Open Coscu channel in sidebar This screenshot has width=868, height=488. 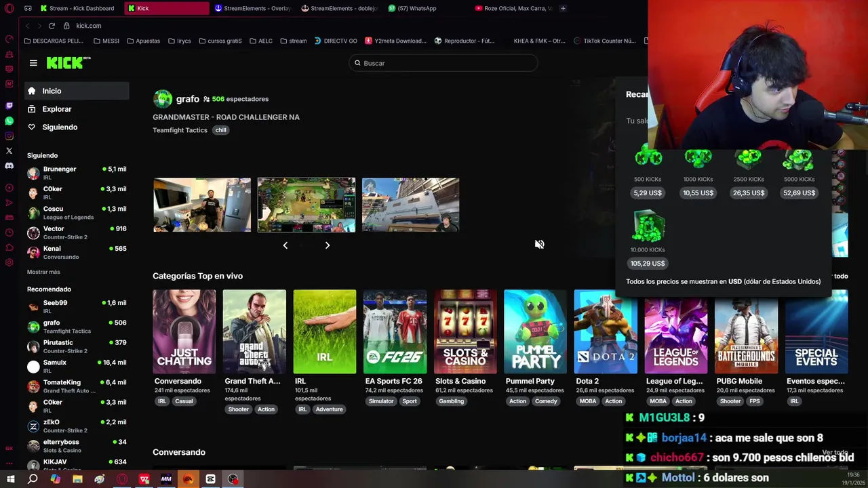pyautogui.click(x=77, y=213)
